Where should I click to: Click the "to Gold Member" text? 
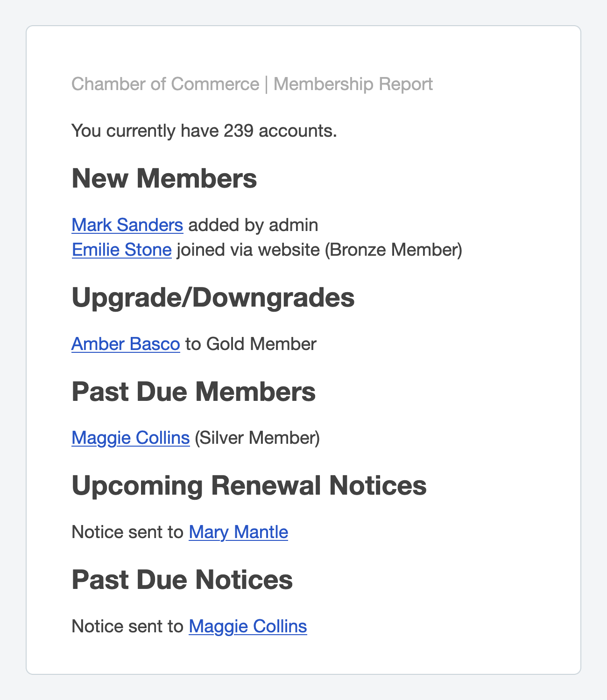[251, 344]
